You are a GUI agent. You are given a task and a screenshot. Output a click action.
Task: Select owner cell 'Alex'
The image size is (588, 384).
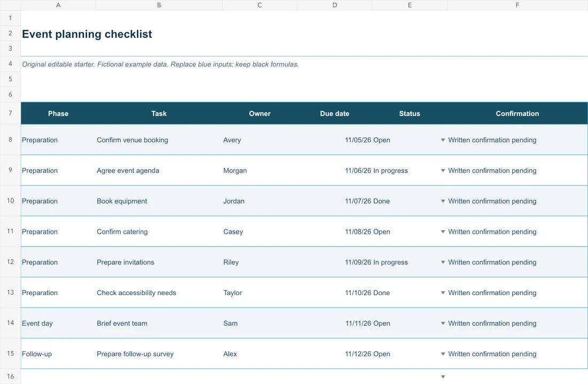(259, 354)
